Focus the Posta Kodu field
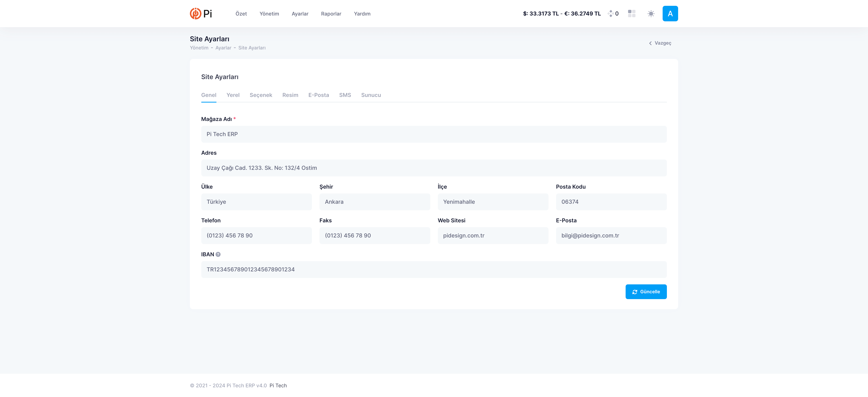Image resolution: width=868 pixels, height=397 pixels. pos(611,202)
